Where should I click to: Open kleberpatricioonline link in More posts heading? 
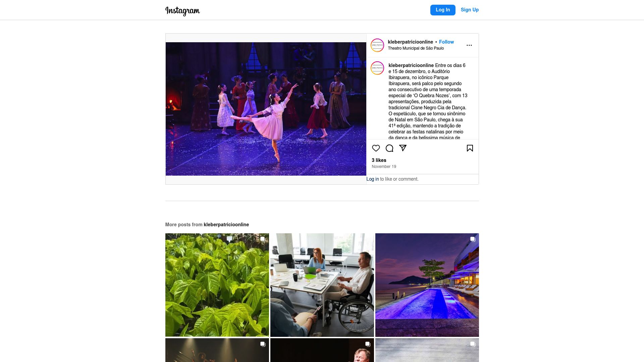[226, 225]
